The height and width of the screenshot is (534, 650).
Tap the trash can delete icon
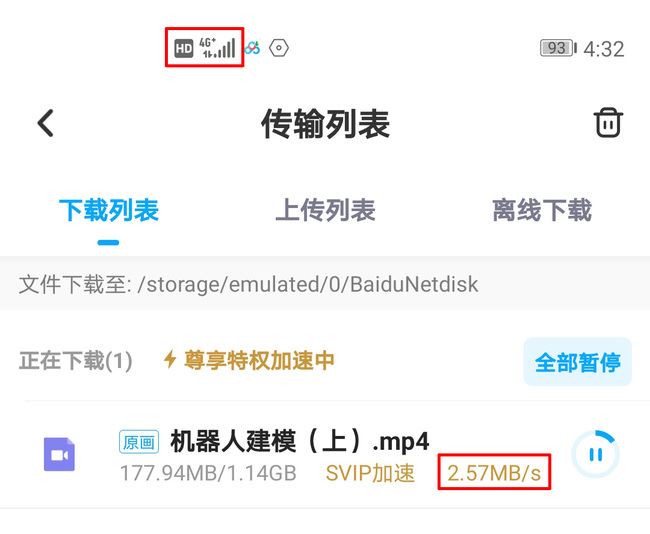point(608,123)
